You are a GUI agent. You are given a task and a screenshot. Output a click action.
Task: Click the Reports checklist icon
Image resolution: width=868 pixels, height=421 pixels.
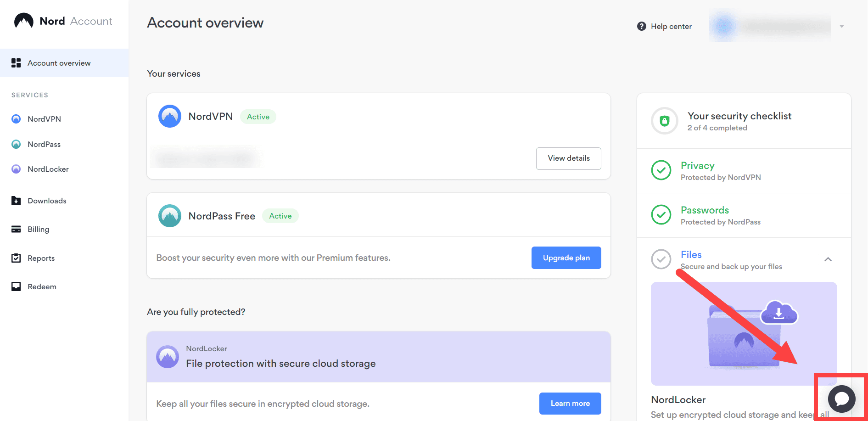(16, 258)
